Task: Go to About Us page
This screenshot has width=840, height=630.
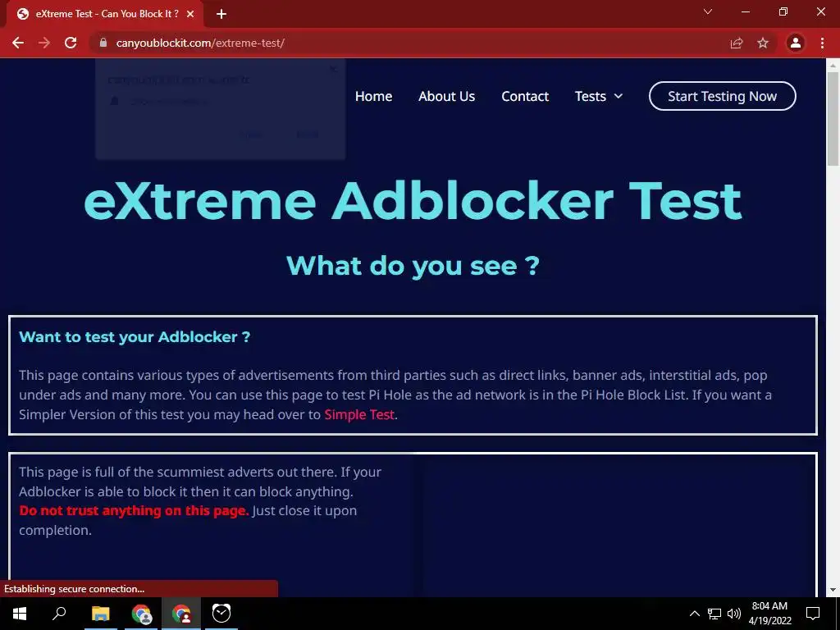Action: [x=447, y=97]
